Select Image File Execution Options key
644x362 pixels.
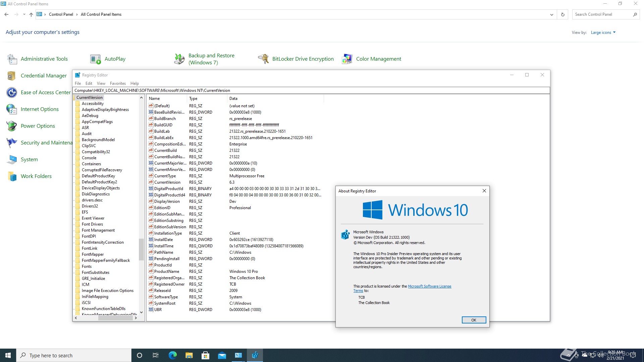pyautogui.click(x=108, y=291)
